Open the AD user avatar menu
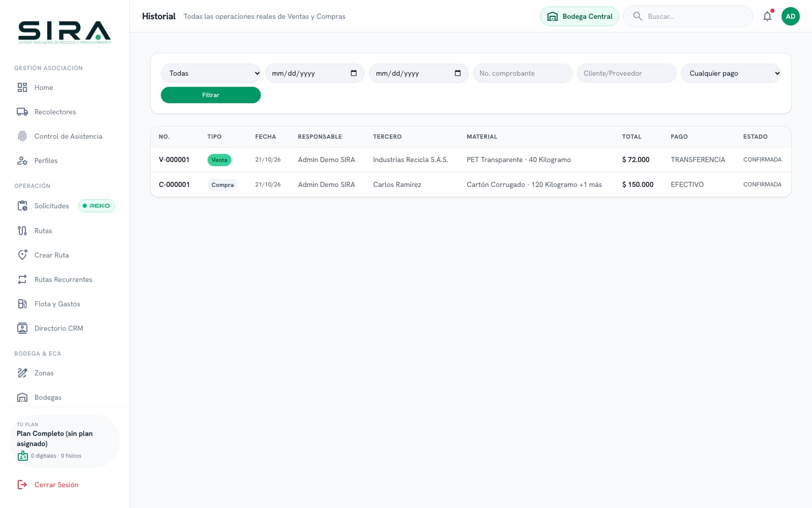The image size is (812, 508). pyautogui.click(x=791, y=16)
